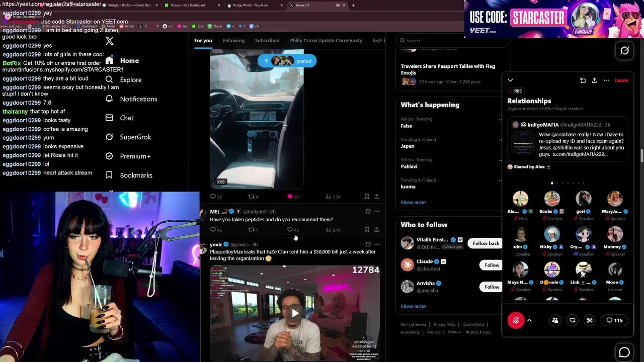The image size is (644, 362).
Task: Unlike the car video post with 39 likes
Action: [x=293, y=197]
